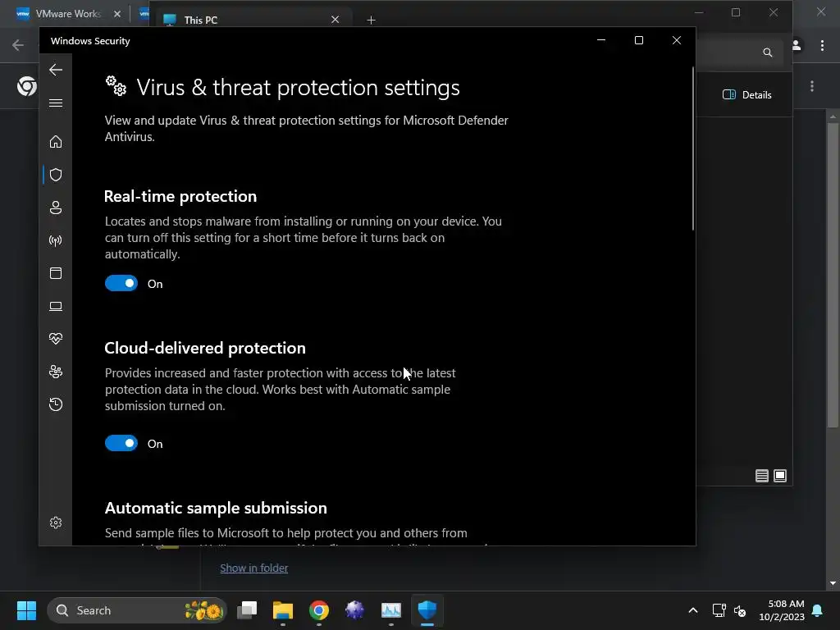
Task: Open the purple spiky ball taskbar app
Action: (x=354, y=610)
